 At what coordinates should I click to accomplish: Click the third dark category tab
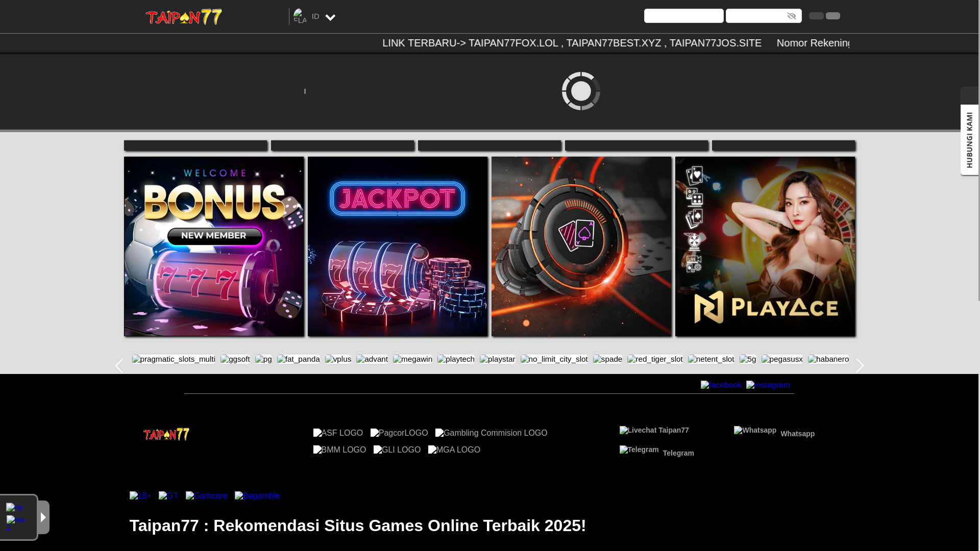(489, 145)
